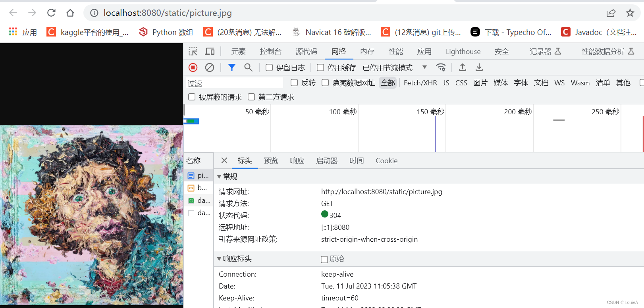Open 下载 - Typecho bookmark

(511, 32)
